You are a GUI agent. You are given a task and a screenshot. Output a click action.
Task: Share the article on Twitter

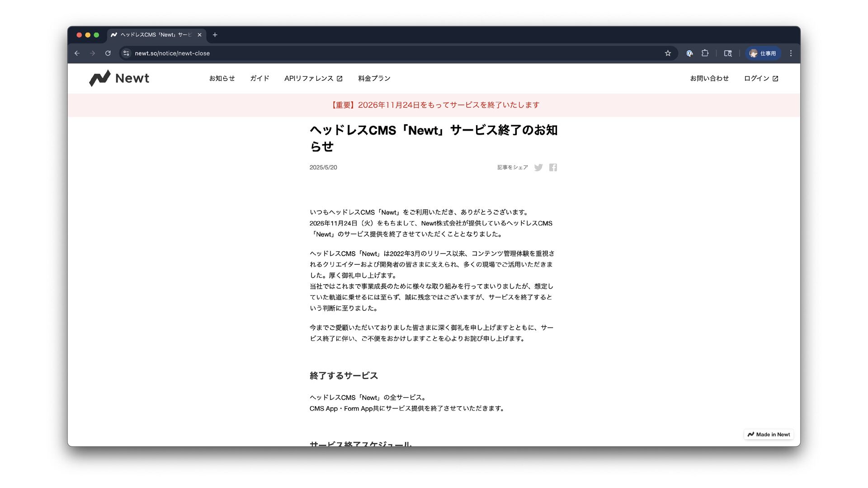coord(538,168)
